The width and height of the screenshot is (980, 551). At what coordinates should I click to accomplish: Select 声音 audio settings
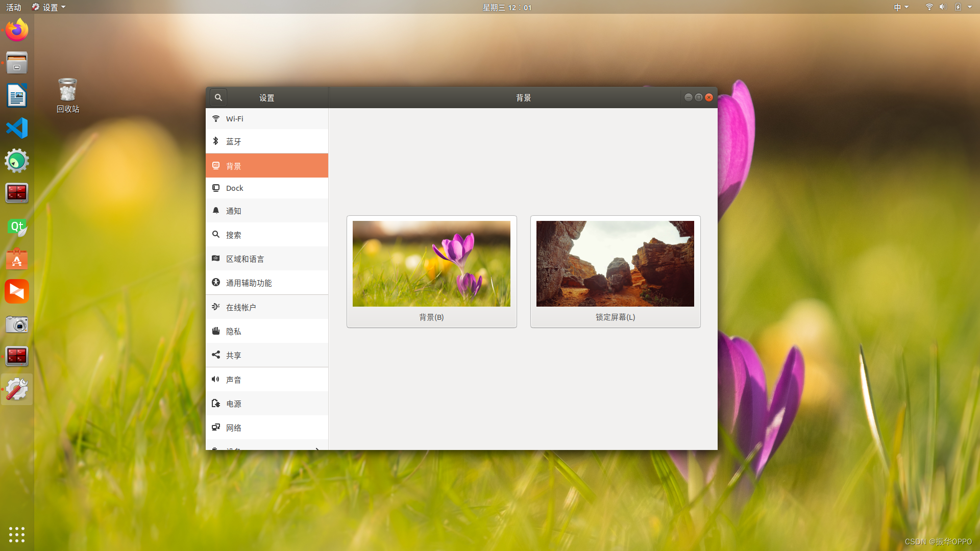pyautogui.click(x=266, y=379)
